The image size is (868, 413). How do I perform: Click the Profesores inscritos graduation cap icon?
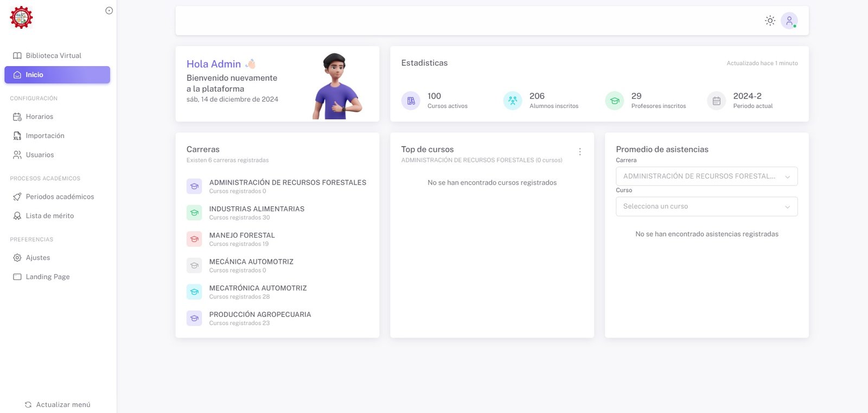[615, 100]
